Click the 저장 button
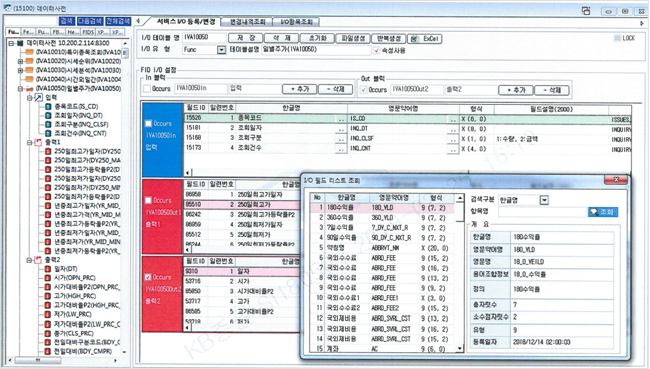 (245, 38)
